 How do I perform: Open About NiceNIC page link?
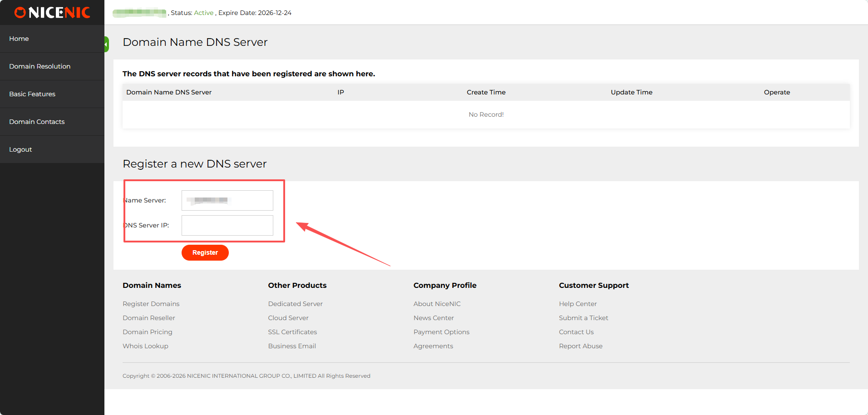[x=437, y=304]
